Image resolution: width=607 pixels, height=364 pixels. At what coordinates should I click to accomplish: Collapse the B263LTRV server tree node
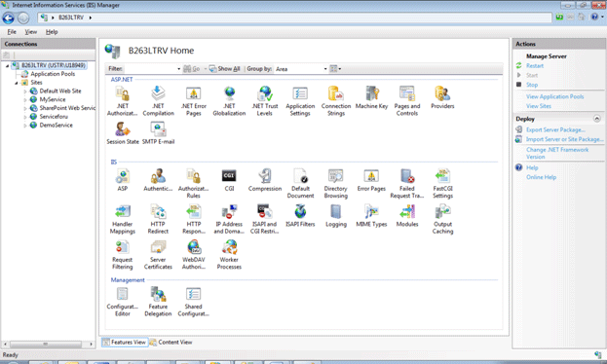click(7, 66)
